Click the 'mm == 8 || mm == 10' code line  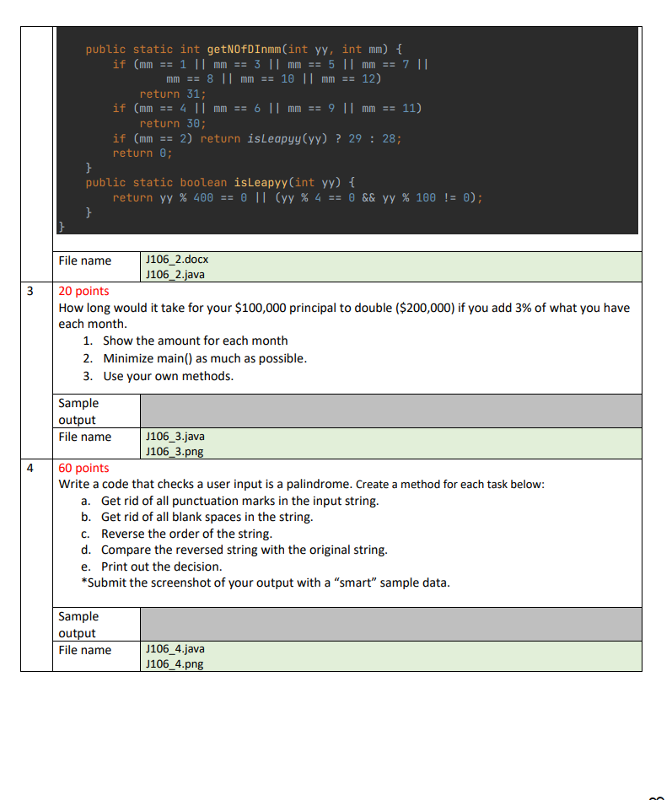(273, 79)
